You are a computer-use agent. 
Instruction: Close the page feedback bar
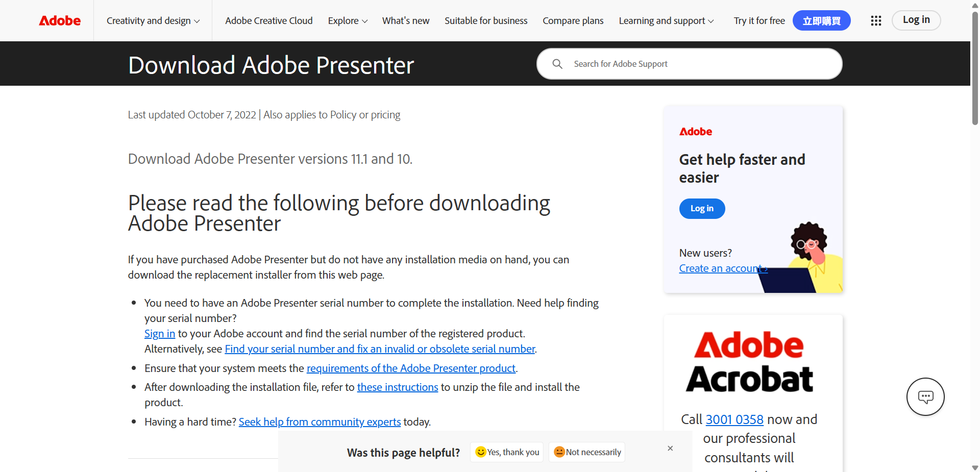point(670,448)
